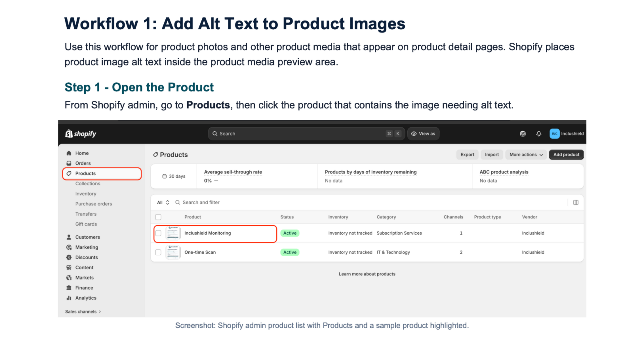Screen dimensions: 644x351
Task: Open Collections submenu item
Action: coord(88,184)
